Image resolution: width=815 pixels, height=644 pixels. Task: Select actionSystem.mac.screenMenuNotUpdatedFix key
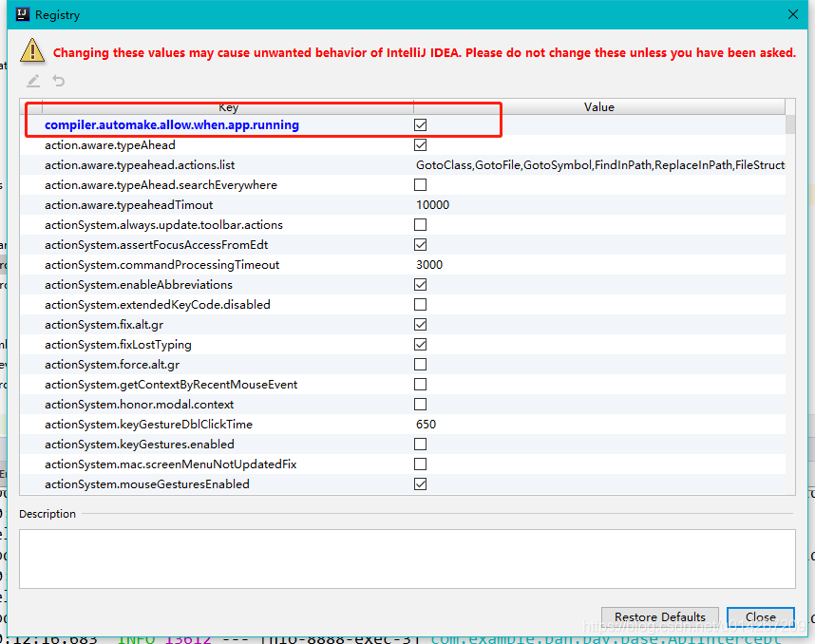tap(170, 464)
